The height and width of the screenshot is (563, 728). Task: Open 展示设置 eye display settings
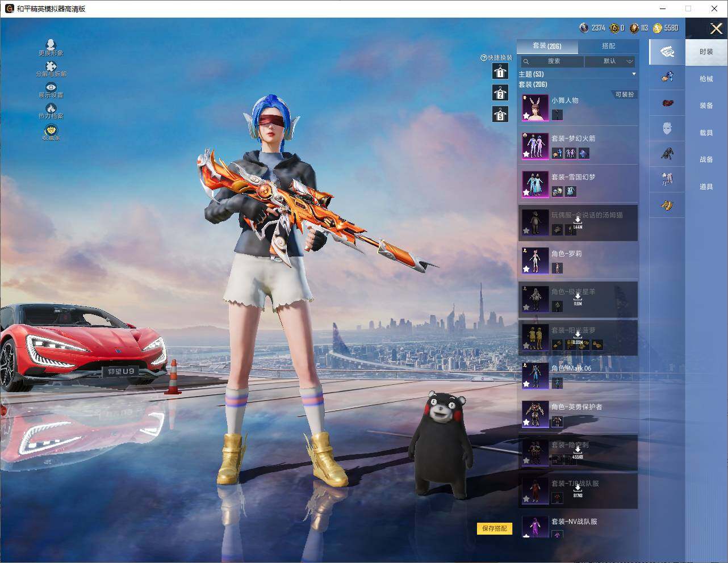[x=51, y=90]
